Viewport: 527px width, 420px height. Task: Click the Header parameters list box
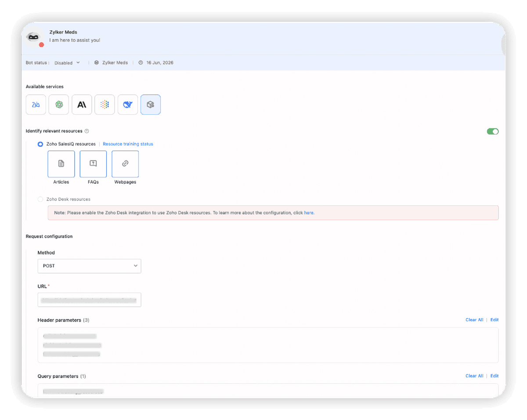(268, 345)
